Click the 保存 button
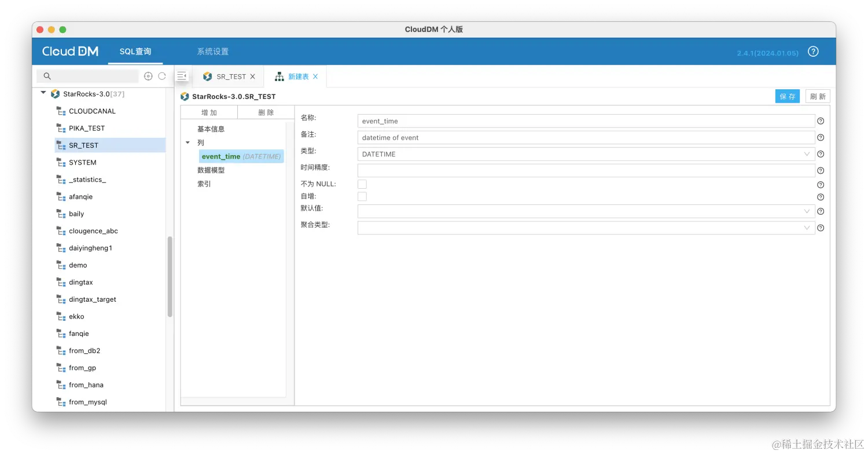Screen dimensions: 868x454 tap(788, 97)
